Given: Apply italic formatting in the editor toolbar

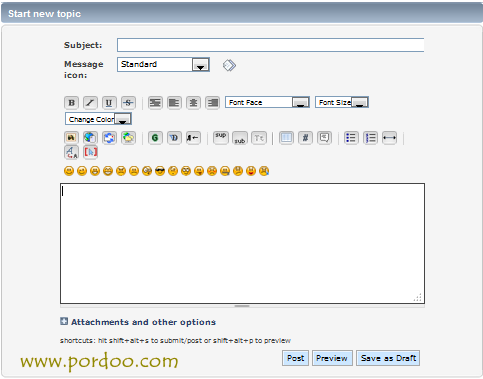Looking at the screenshot, I should coord(90,103).
